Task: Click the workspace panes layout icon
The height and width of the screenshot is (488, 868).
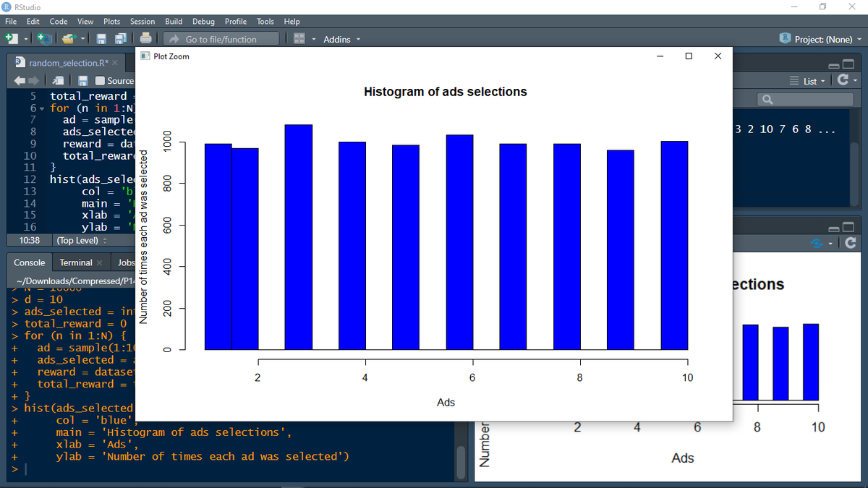Action: (x=300, y=39)
